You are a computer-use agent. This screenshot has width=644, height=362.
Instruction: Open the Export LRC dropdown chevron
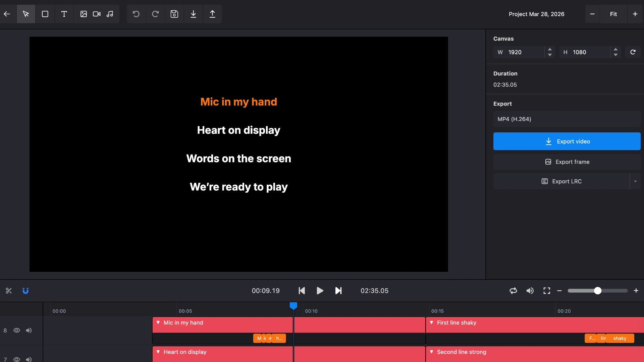(636, 181)
